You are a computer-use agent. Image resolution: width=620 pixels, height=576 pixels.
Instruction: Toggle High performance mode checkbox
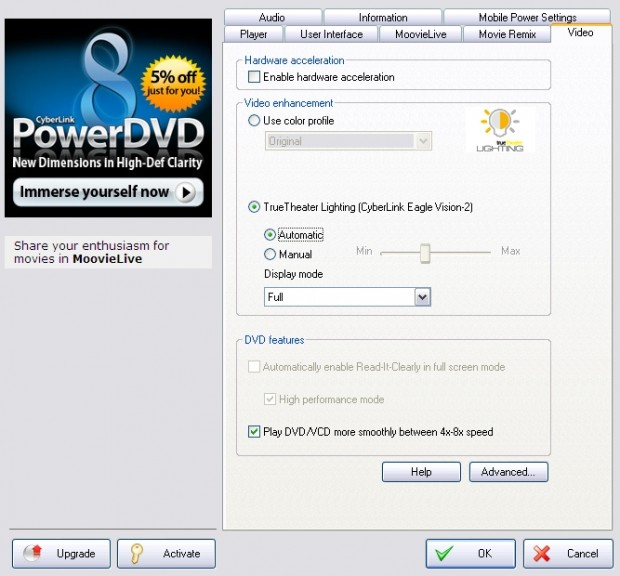pos(270,399)
